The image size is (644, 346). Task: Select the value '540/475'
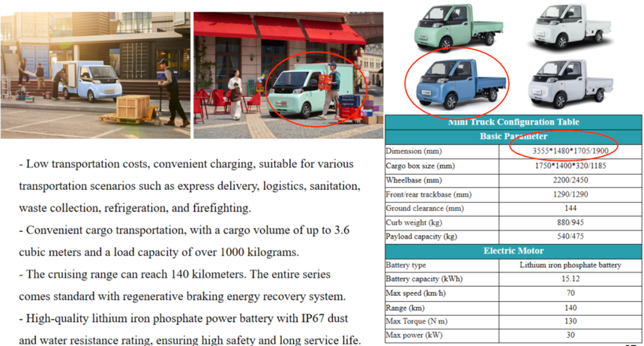click(571, 236)
